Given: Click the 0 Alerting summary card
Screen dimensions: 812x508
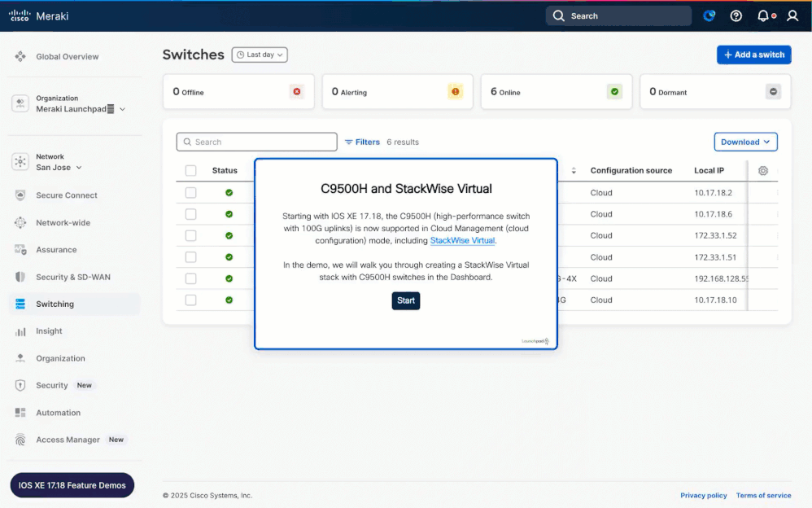Looking at the screenshot, I should (397, 92).
